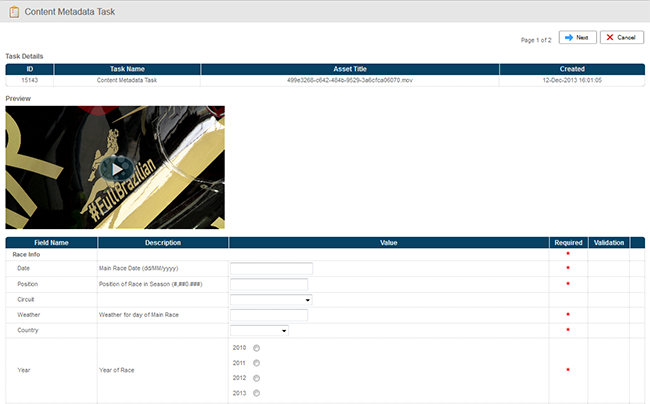Click the clipboard icon beside Content Metadata Task
This screenshot has width=650, height=404.
pos(14,11)
